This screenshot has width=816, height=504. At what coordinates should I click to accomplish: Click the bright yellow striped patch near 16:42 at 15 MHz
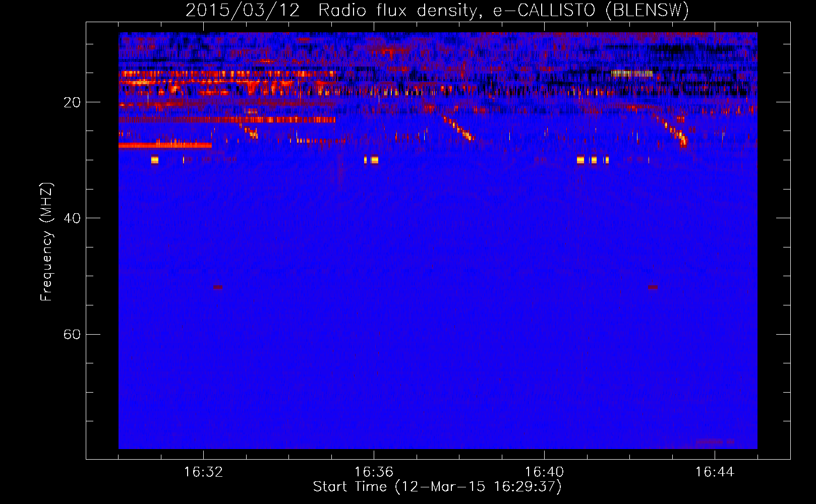click(x=631, y=73)
